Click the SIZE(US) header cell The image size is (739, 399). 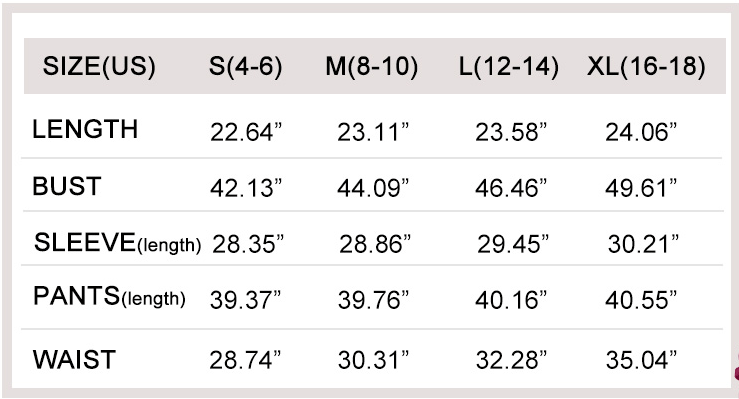pyautogui.click(x=99, y=66)
